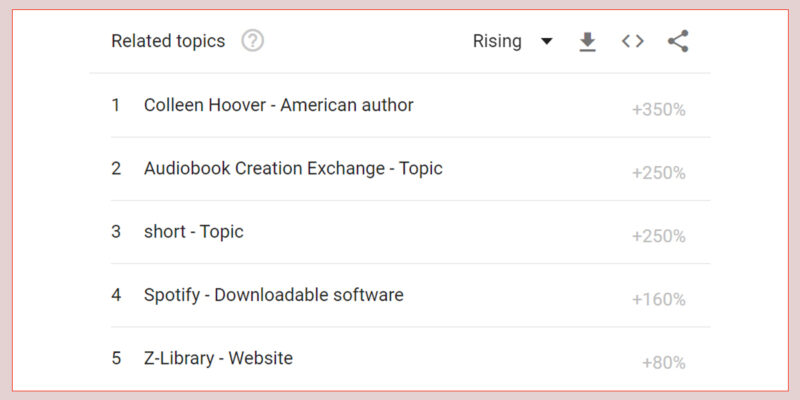Download the related topics data as CSV

click(x=588, y=42)
